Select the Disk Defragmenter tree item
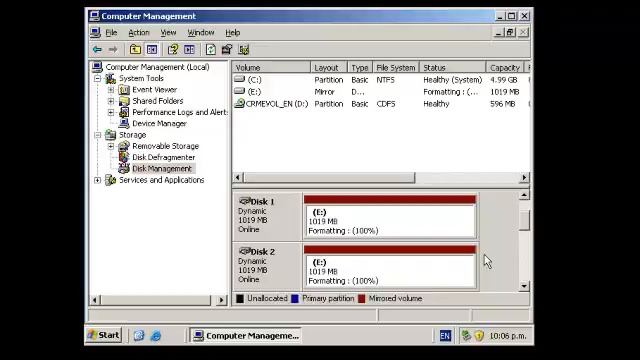Image resolution: width=640 pixels, height=360 pixels. (164, 157)
